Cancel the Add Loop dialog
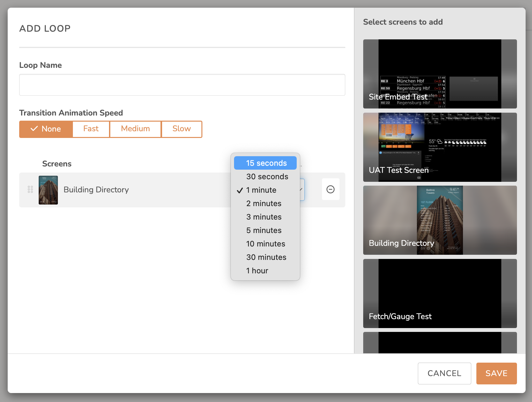The image size is (532, 402). coord(444,373)
